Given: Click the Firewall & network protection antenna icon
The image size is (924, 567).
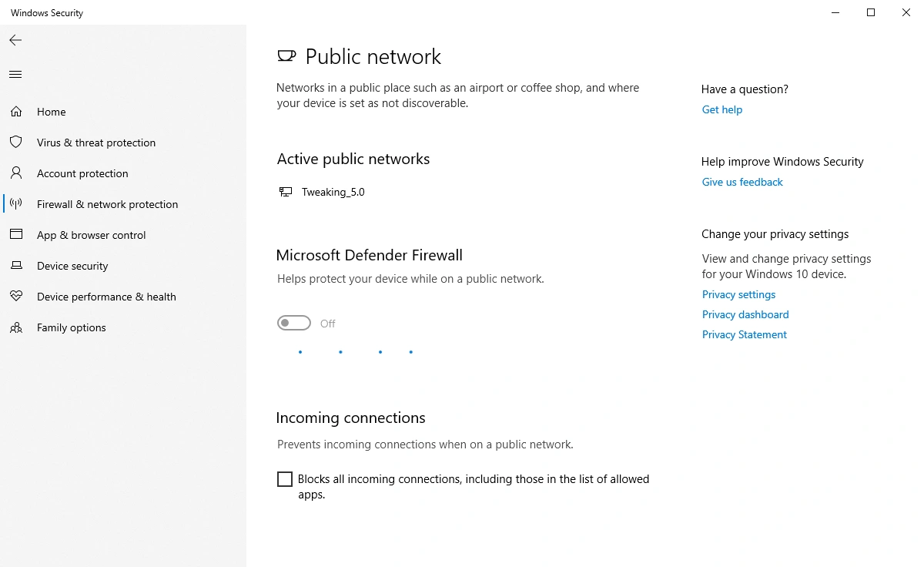Looking at the screenshot, I should 16,204.
